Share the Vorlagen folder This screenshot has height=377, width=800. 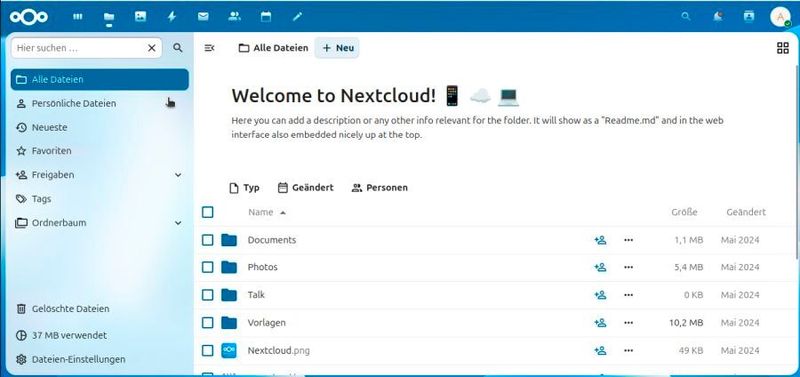pos(600,323)
